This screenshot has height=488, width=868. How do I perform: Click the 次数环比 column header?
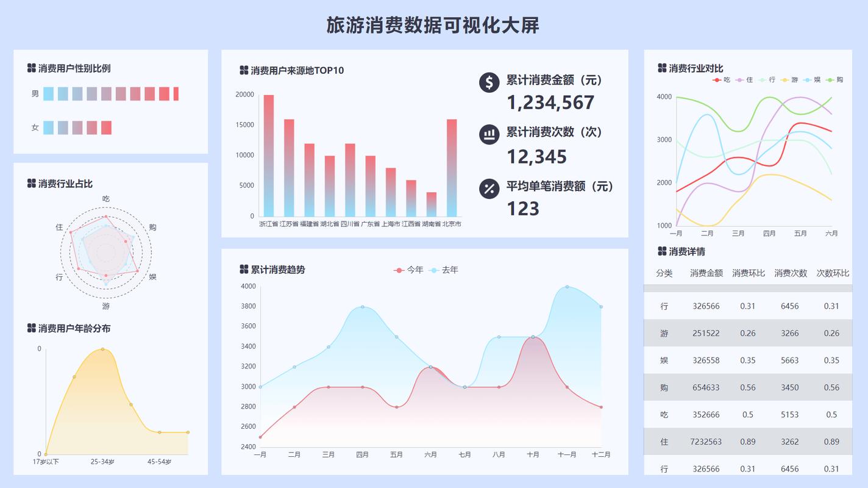833,273
